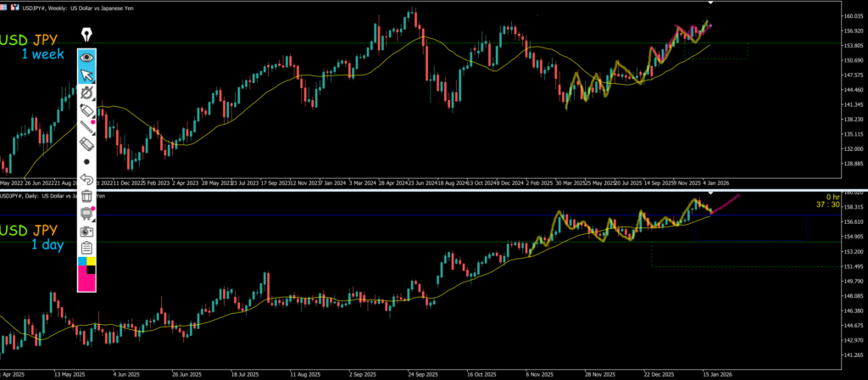Viewport: 868px width, 380px height.
Task: Toggle the whiteboard easel tool
Action: pos(86,214)
